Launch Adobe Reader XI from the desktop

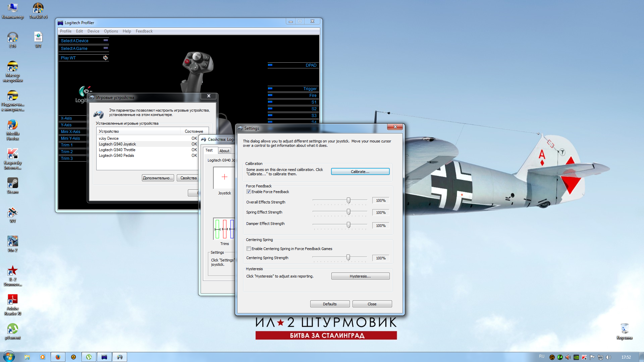point(12,304)
